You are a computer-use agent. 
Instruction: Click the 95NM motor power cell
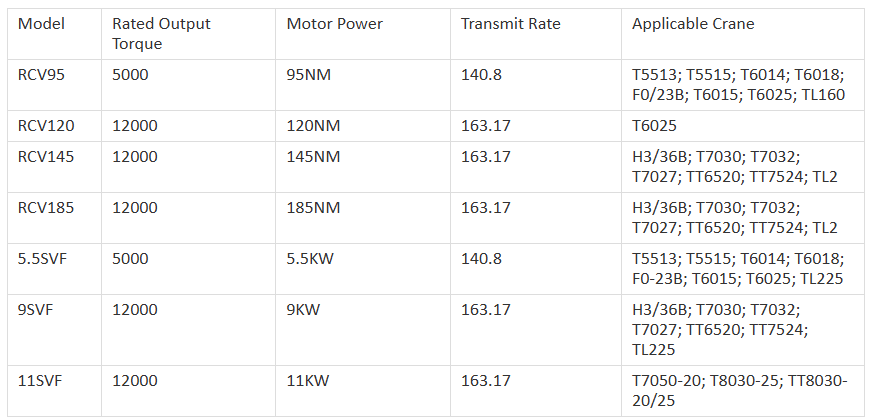pos(363,85)
